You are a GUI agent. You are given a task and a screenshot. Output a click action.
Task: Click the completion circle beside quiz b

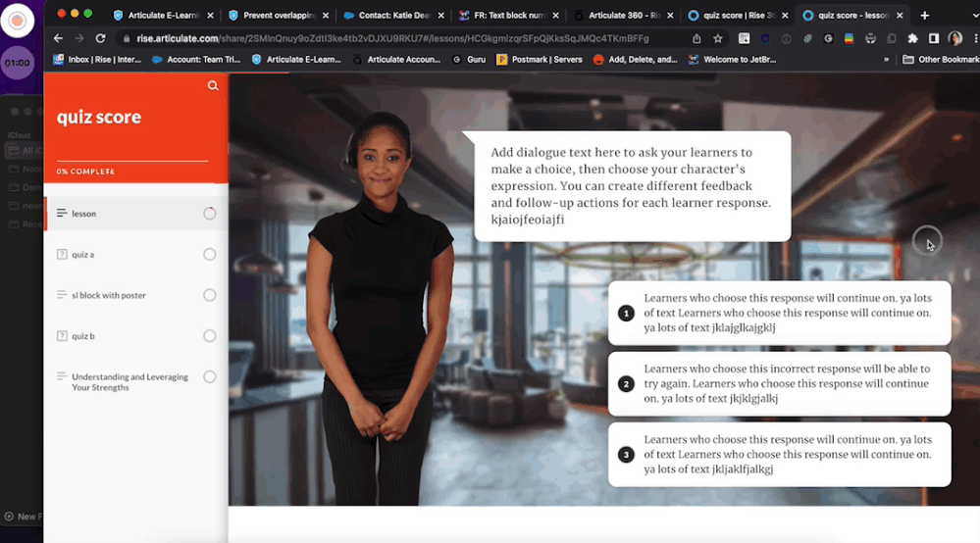coord(209,336)
